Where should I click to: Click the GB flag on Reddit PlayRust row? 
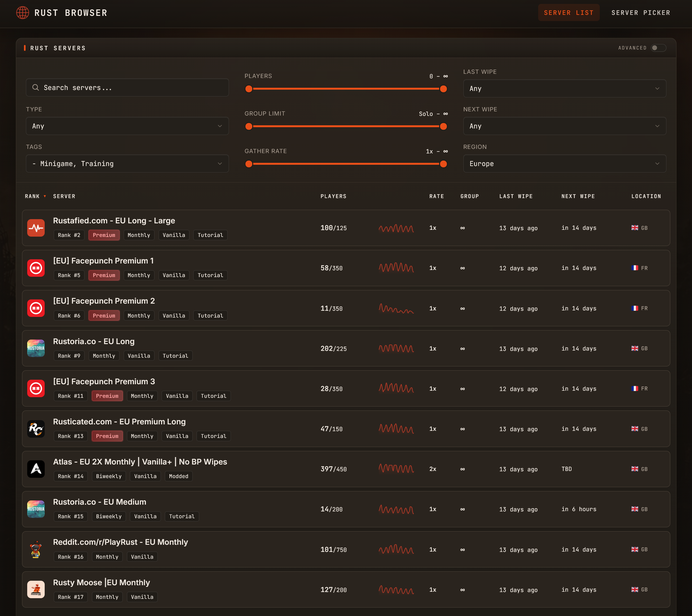pyautogui.click(x=635, y=549)
